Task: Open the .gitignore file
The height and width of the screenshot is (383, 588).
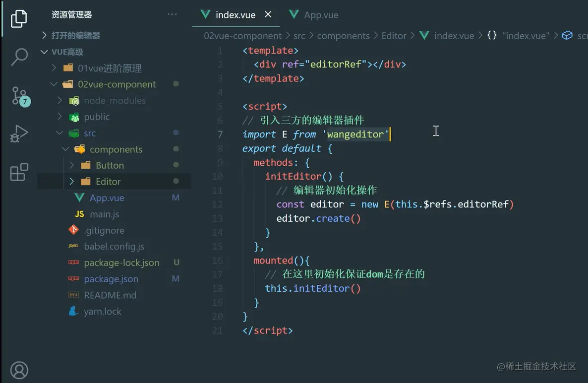Action: tap(104, 230)
